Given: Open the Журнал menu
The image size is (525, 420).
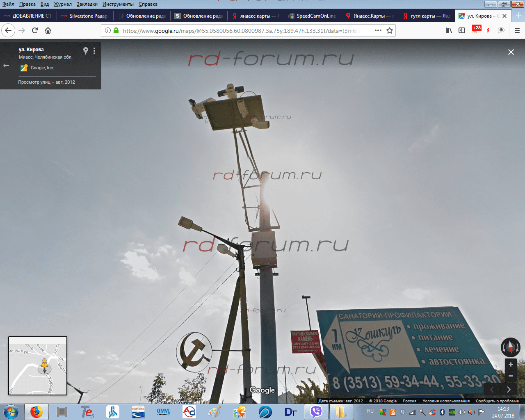Looking at the screenshot, I should (62, 4).
